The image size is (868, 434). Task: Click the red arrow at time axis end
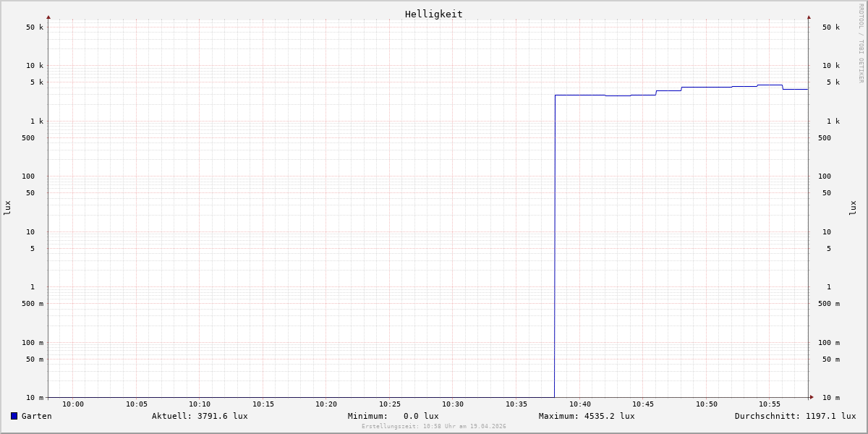(812, 397)
